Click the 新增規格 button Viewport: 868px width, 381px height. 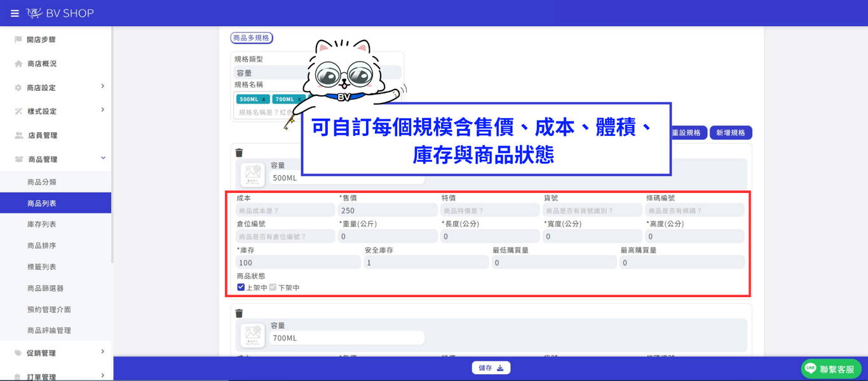click(x=731, y=133)
